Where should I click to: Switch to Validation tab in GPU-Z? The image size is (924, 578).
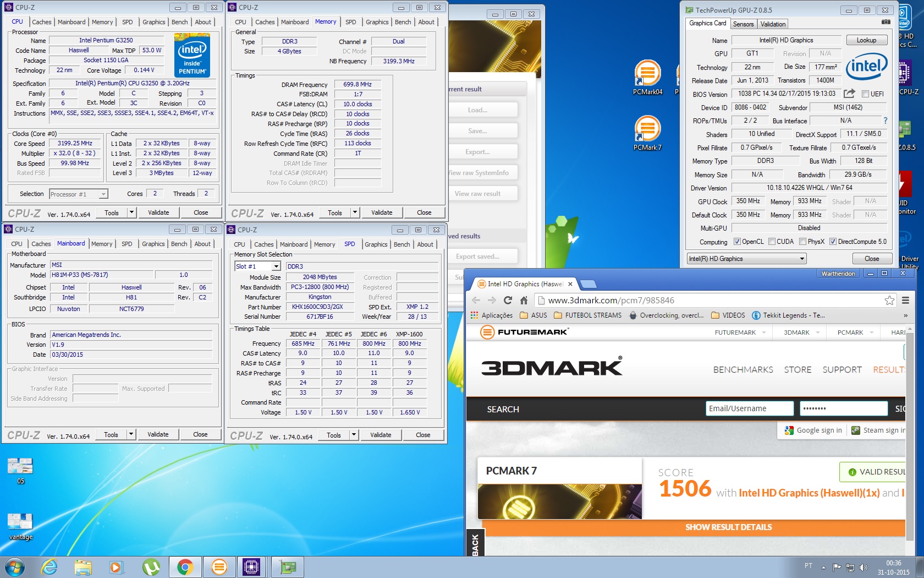(773, 24)
